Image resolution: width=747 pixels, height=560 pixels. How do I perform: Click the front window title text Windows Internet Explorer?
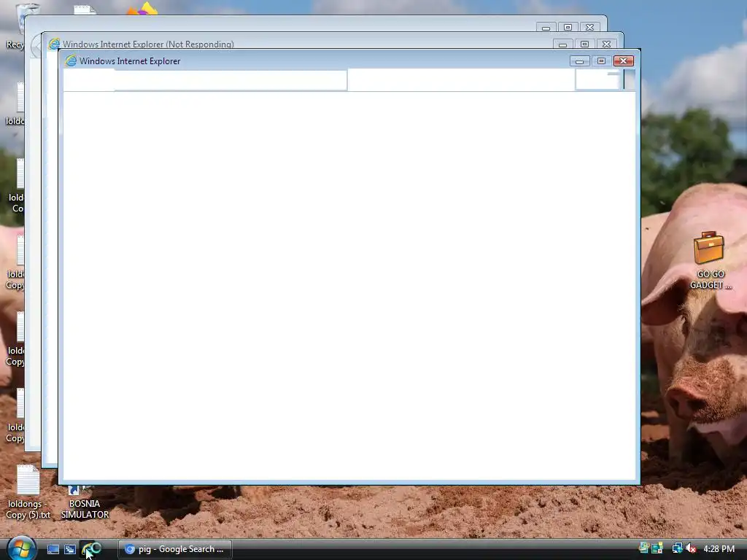click(x=130, y=61)
